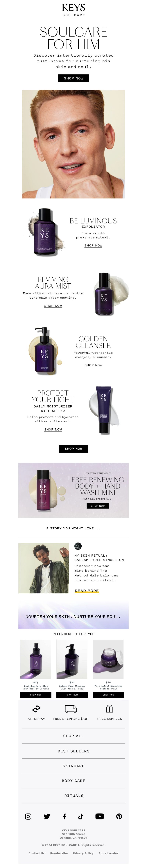The height and width of the screenshot is (868, 147).
Task: Click the KEYS Soulcare logo
Action: [74, 10]
